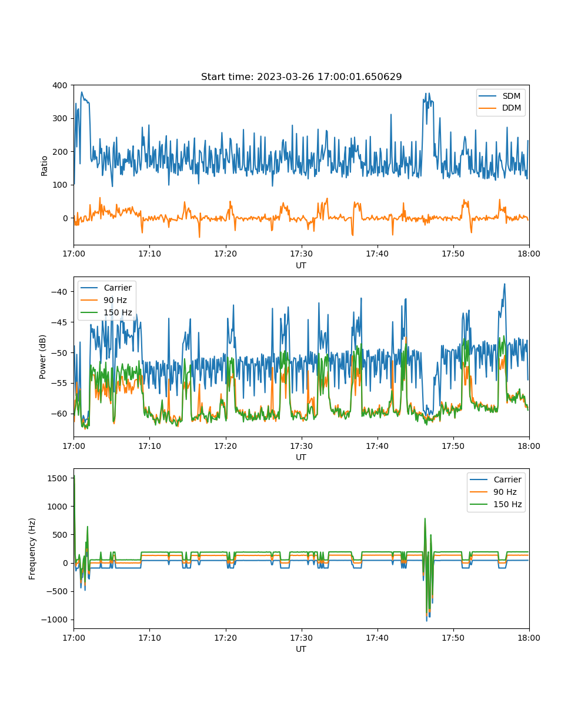Click the "Start time: 2023-03-26 17:00:01.650629" title
The height and width of the screenshot is (706, 588).
301,77
